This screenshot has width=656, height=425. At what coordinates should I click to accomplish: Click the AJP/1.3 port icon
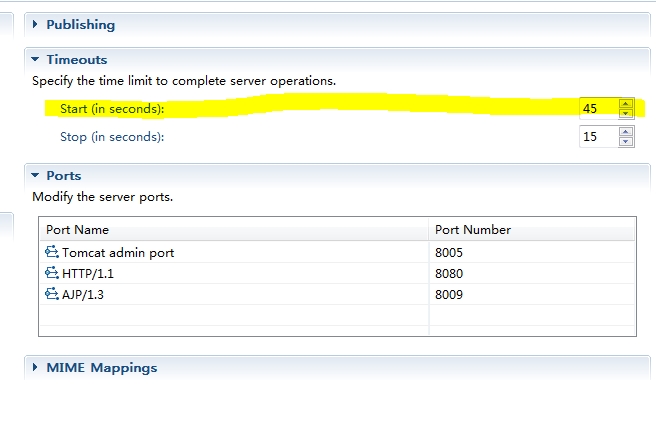51,294
